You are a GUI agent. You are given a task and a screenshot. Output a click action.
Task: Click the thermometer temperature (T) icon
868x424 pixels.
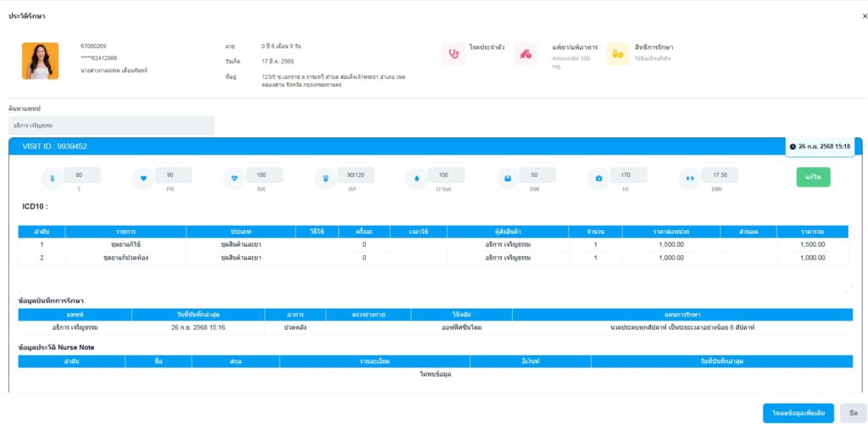[x=53, y=178]
